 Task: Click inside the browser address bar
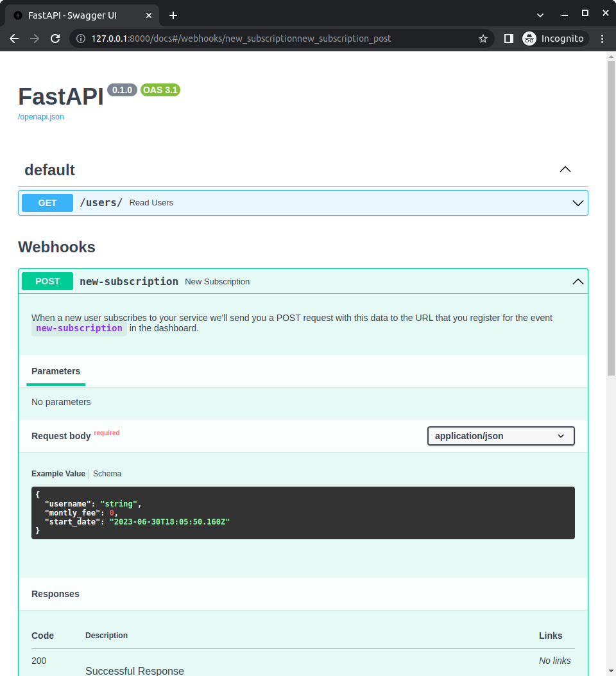click(x=257, y=39)
